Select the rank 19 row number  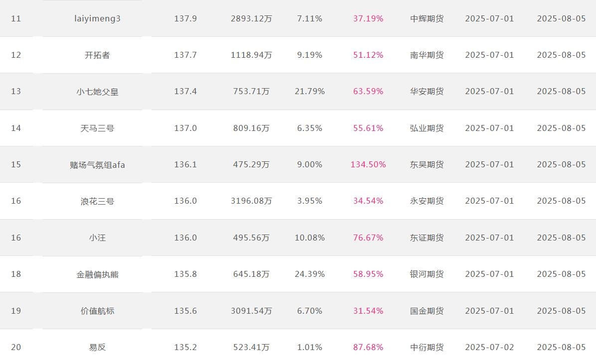tap(16, 311)
